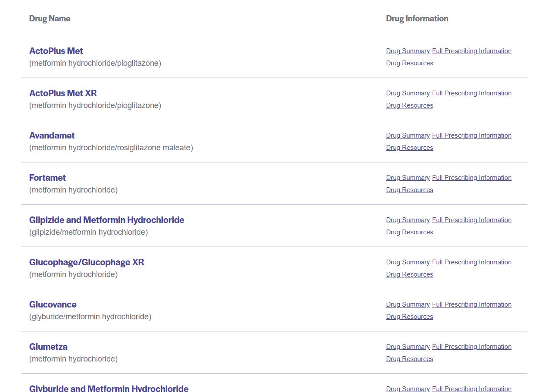The height and width of the screenshot is (392, 539).
Task: Open the Avandamet drug page
Action: (x=52, y=135)
